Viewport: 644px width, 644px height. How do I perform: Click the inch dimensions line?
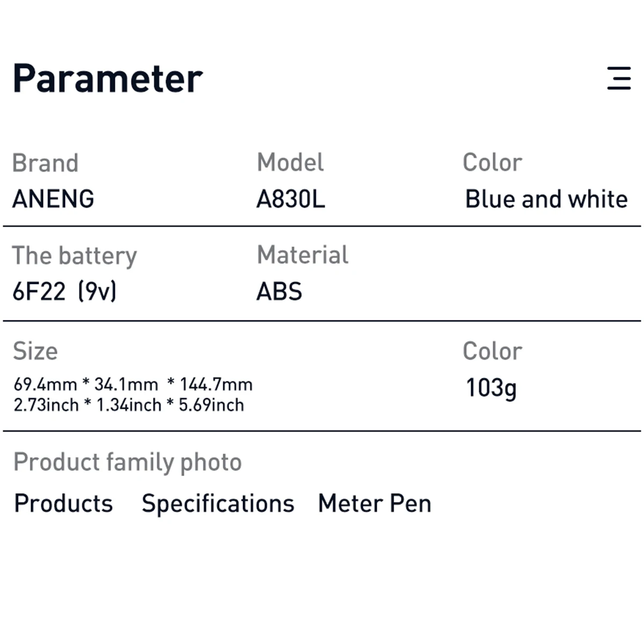point(129,405)
